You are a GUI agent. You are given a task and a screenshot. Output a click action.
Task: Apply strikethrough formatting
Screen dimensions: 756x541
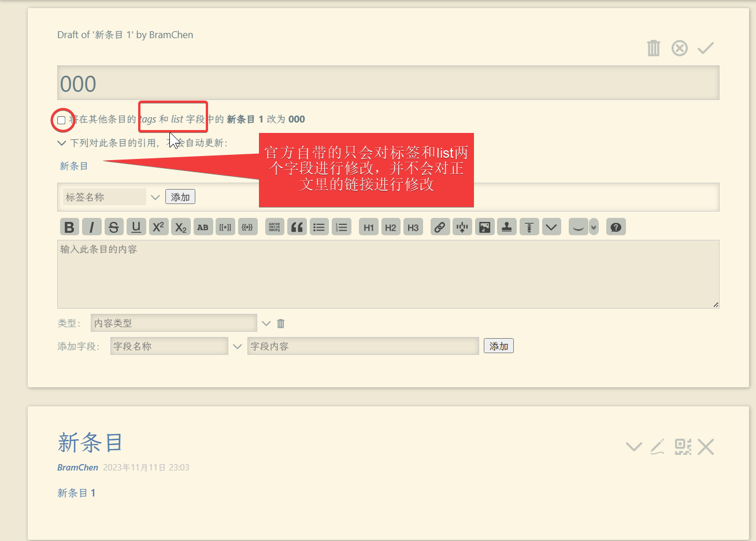coord(114,227)
